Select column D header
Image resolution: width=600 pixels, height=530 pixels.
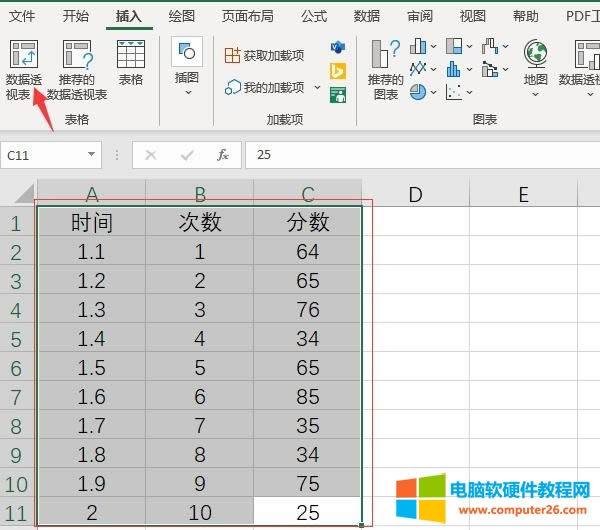click(416, 194)
